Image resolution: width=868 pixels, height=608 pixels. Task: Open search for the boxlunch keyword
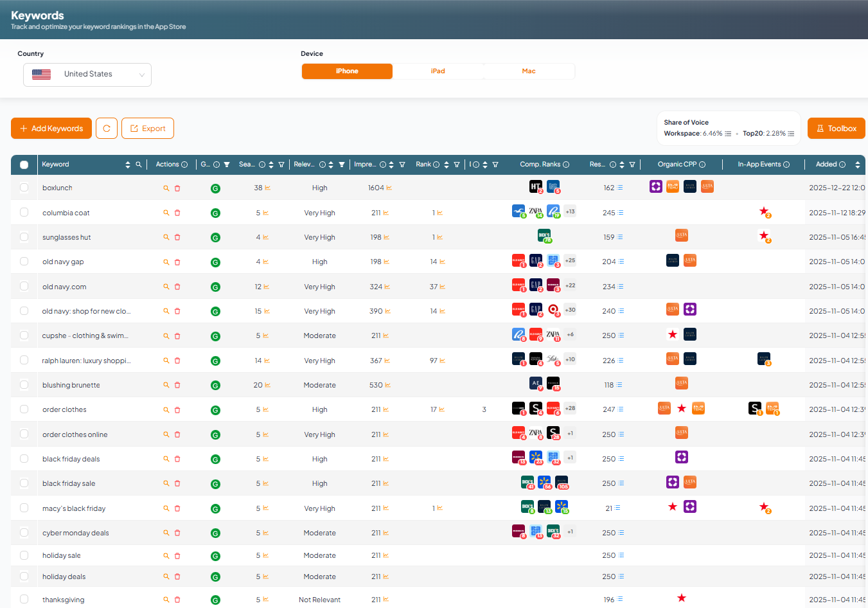[x=166, y=188]
